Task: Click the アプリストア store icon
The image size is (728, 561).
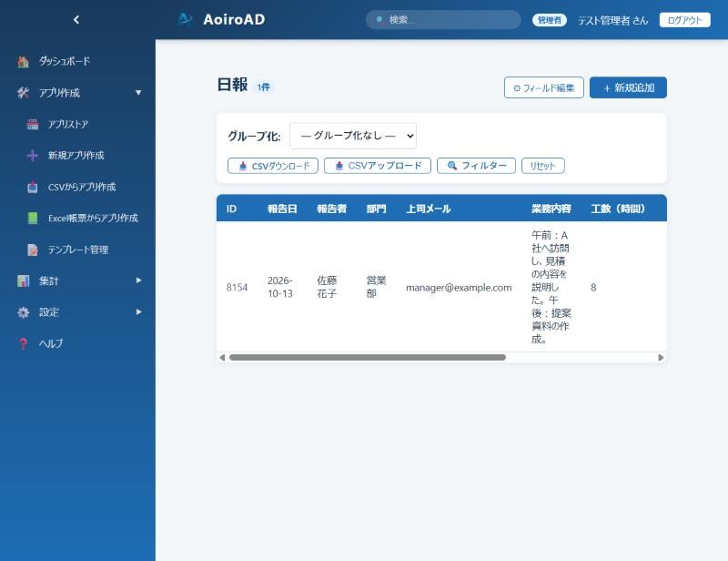Action: (x=33, y=124)
